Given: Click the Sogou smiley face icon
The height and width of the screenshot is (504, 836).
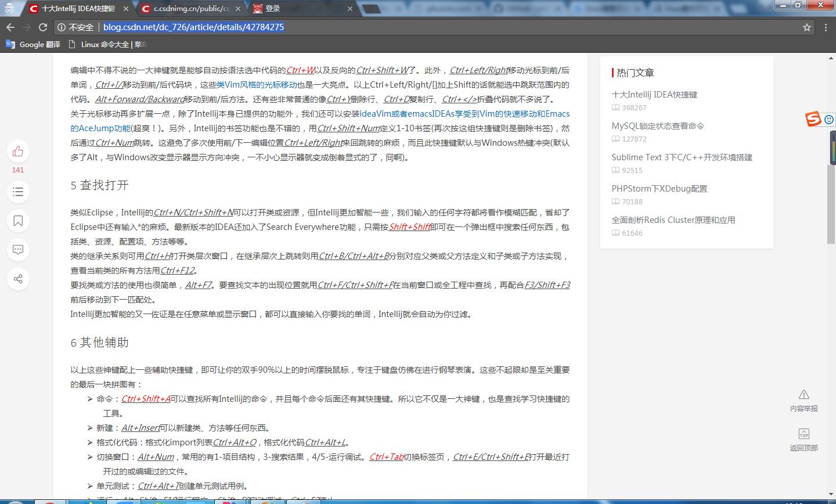Looking at the screenshot, I should pos(829,119).
